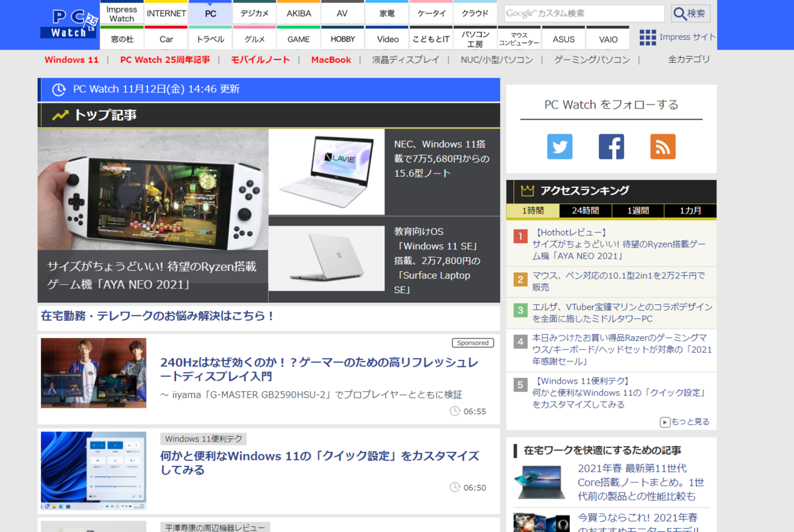Open PC Watch 25周年記事 link
This screenshot has width=794, height=532.
point(165,60)
